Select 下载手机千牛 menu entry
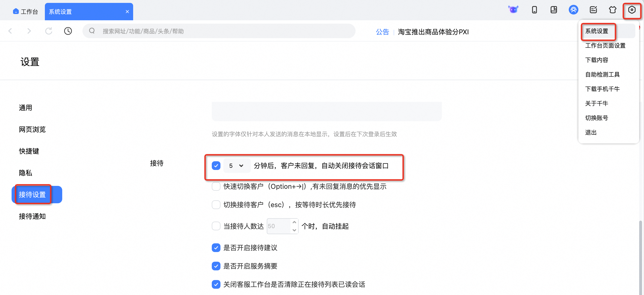Image resolution: width=644 pixels, height=295 pixels. (x=602, y=89)
